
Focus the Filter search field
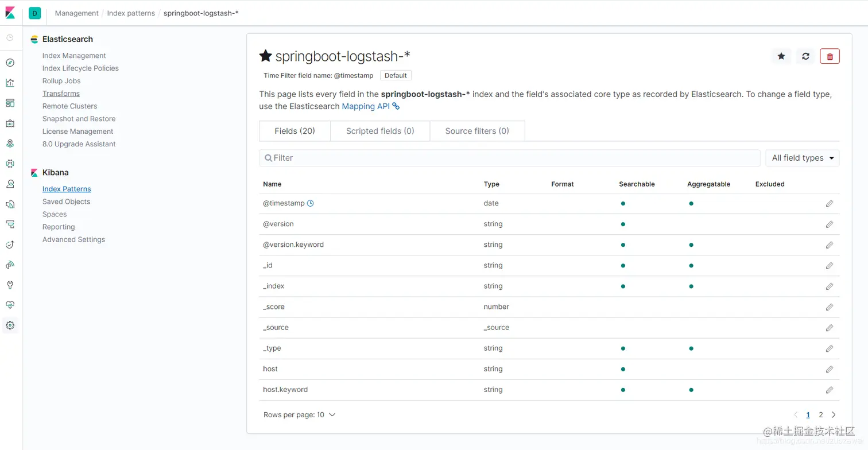pyautogui.click(x=510, y=158)
